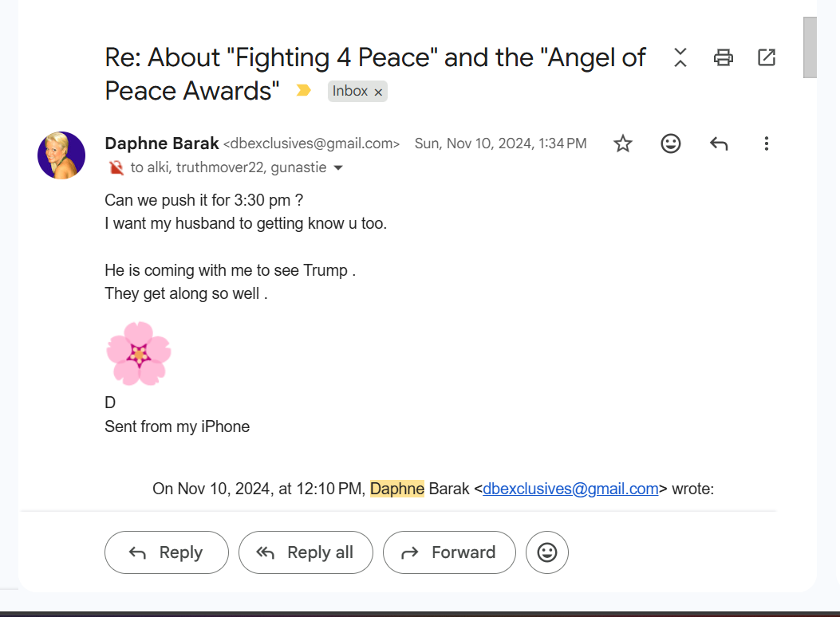Open email in new window
The height and width of the screenshot is (617, 840).
[x=766, y=57]
